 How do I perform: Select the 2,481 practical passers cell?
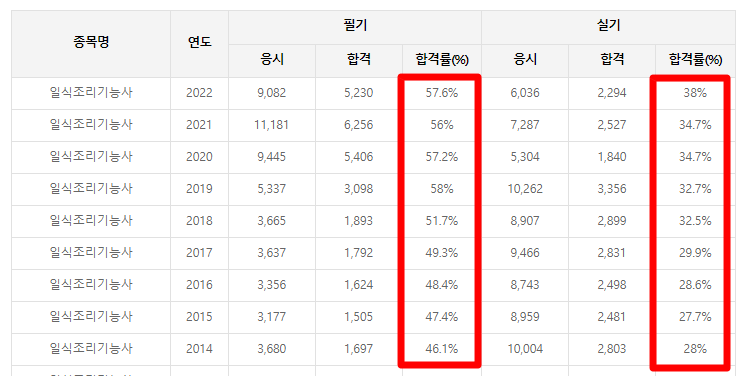[612, 317]
